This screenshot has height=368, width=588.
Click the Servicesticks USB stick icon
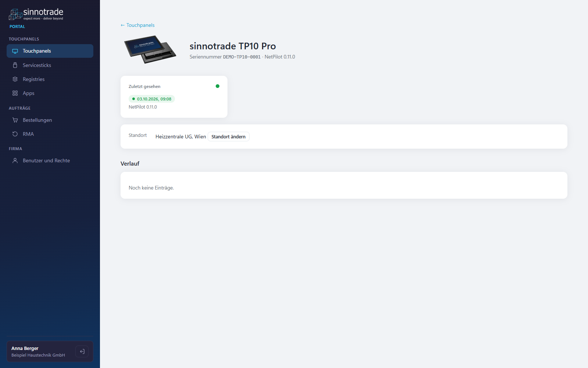[x=15, y=65]
